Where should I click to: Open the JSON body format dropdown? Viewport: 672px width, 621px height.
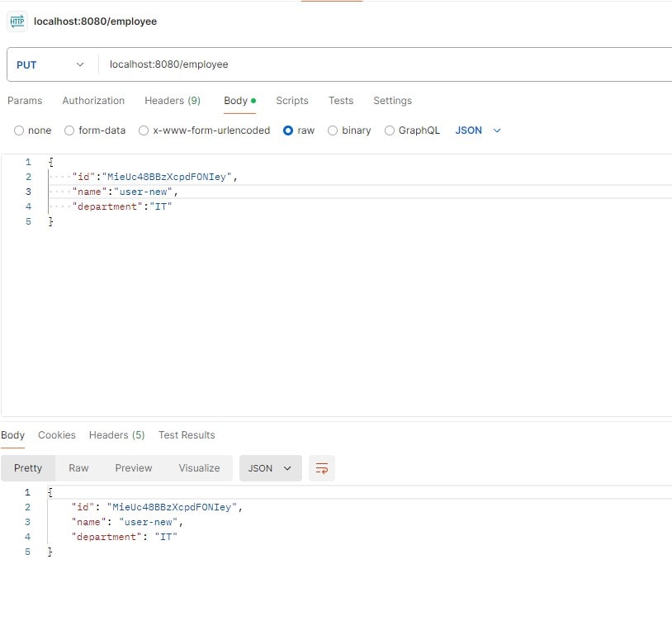coord(478,130)
